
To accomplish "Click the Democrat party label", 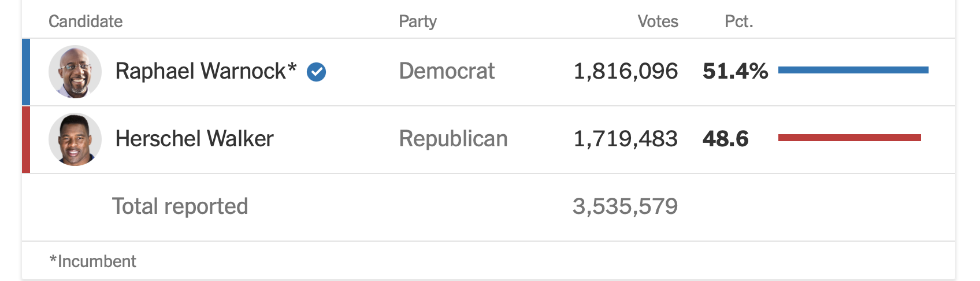I will [447, 72].
